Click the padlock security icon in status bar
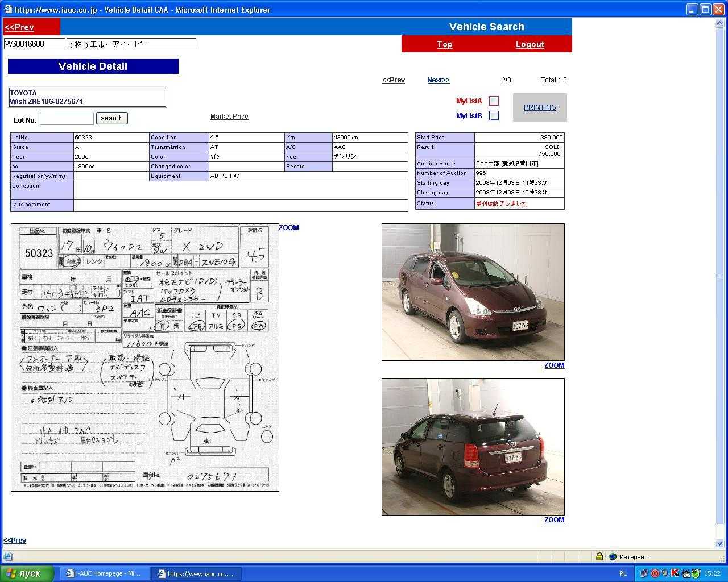 pyautogui.click(x=599, y=556)
